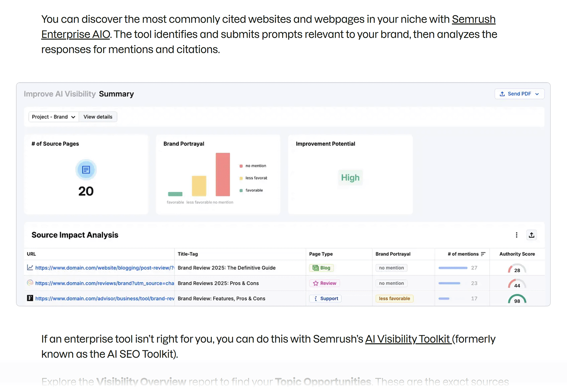Open the AI Visibility Toolkit link
This screenshot has height=392, width=567.
click(x=408, y=339)
